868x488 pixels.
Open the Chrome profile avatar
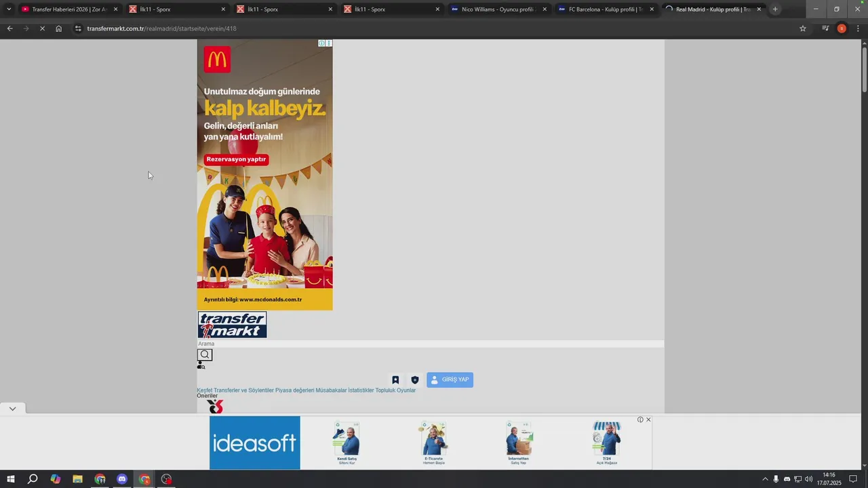coord(842,28)
